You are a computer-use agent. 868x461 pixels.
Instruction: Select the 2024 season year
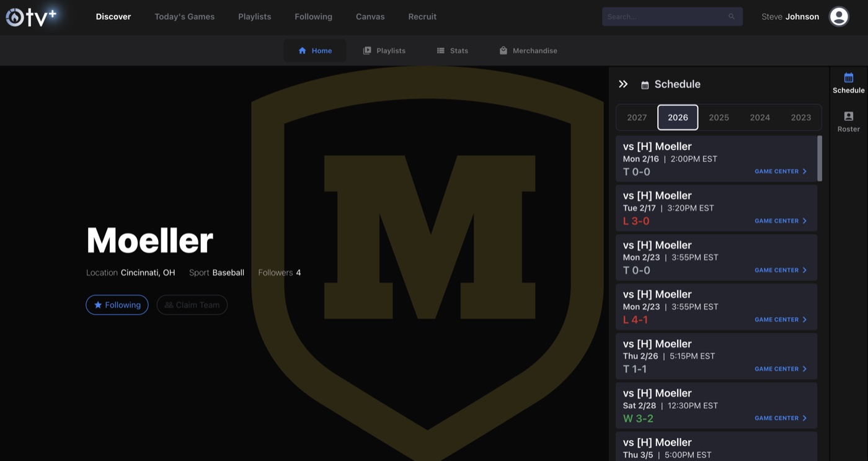coord(759,117)
